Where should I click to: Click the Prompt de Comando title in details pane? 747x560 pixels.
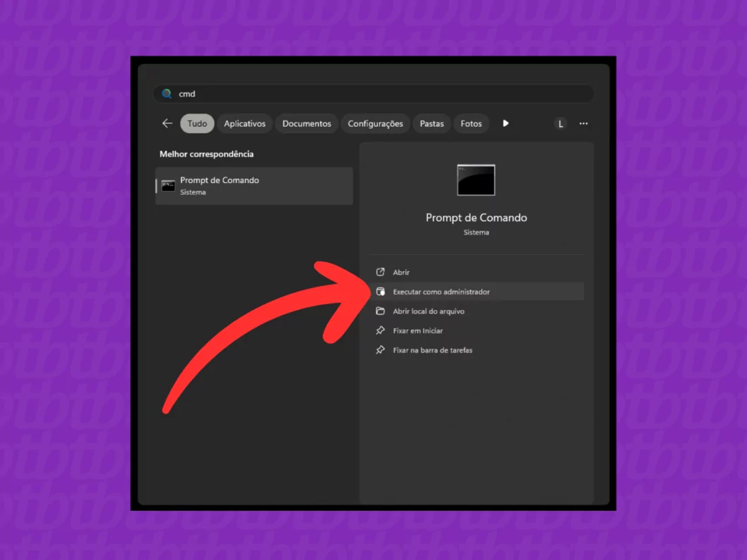tap(476, 218)
